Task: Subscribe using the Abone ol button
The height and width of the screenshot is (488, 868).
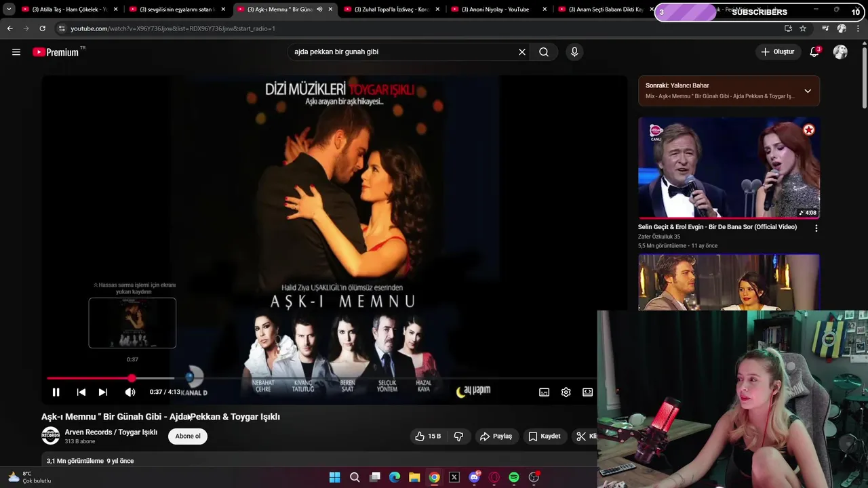Action: [x=188, y=436]
